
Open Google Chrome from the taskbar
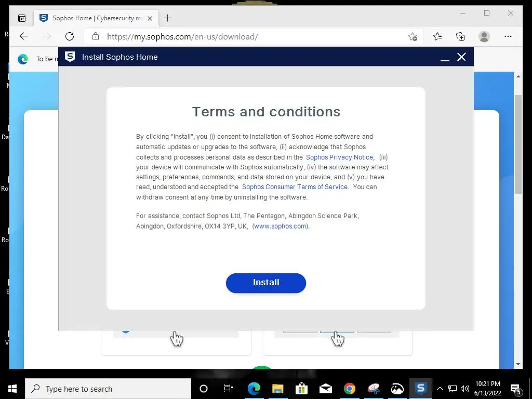coord(350,389)
